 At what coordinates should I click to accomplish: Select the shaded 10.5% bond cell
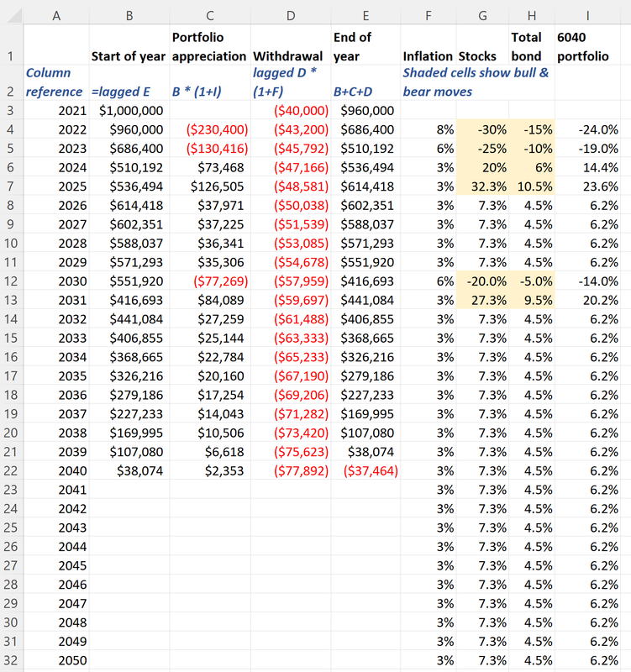click(532, 186)
